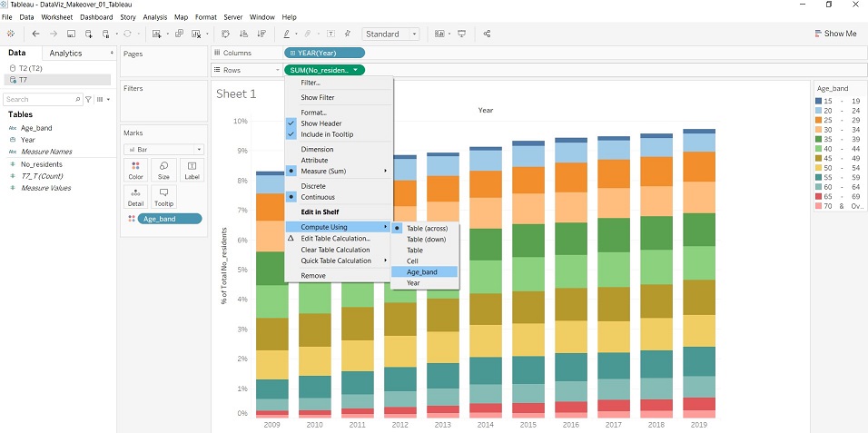
Task: Toggle Include in Tooltip option
Action: pyautogui.click(x=326, y=134)
